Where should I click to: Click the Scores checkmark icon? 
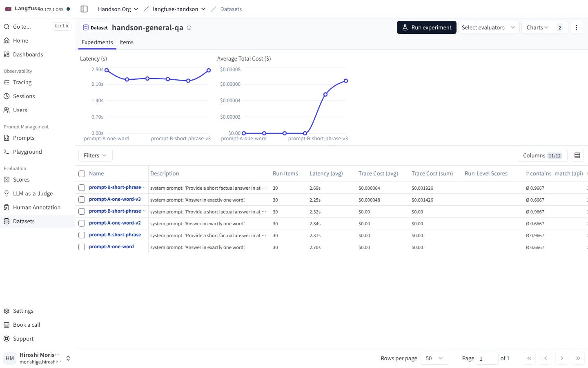coord(7,180)
